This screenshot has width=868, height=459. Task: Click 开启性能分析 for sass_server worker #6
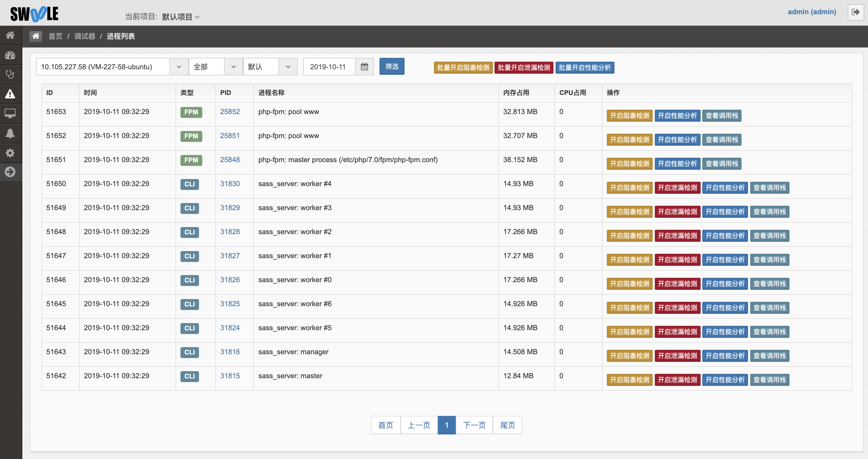725,308
